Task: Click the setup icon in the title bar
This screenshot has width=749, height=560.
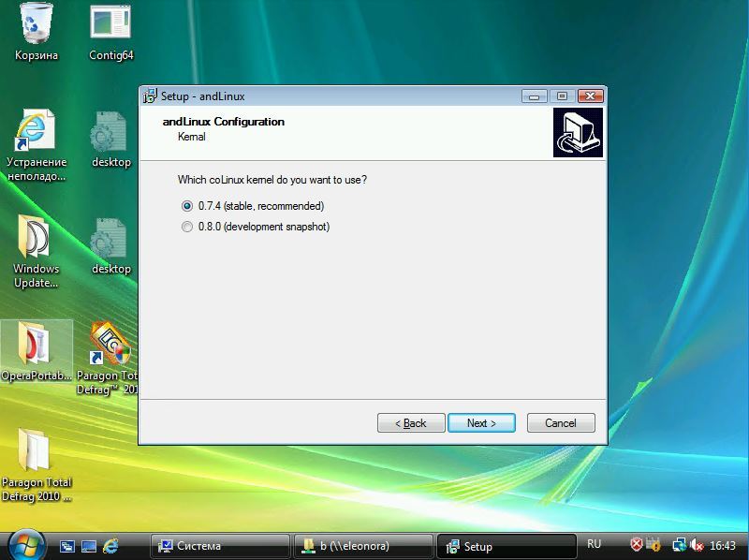Action: [149, 96]
